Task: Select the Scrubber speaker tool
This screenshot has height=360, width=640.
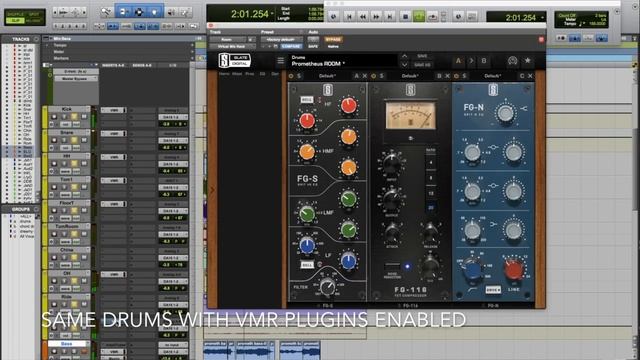Action: [x=171, y=12]
